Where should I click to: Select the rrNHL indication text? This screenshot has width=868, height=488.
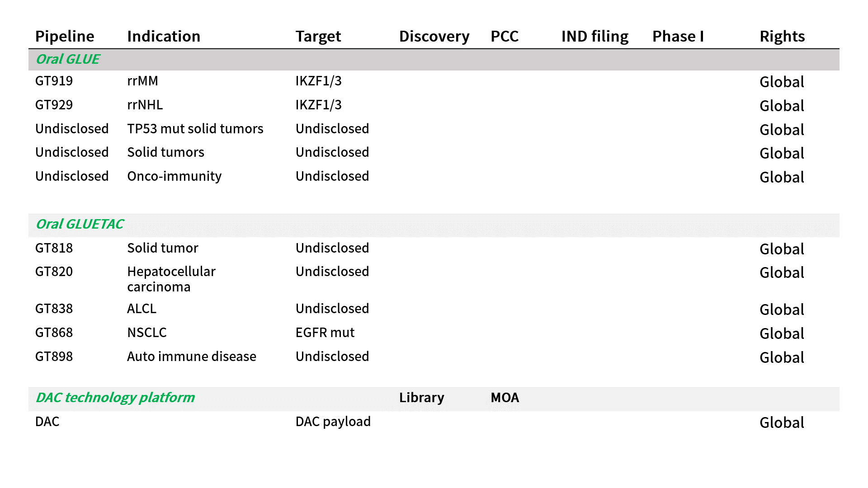145,105
